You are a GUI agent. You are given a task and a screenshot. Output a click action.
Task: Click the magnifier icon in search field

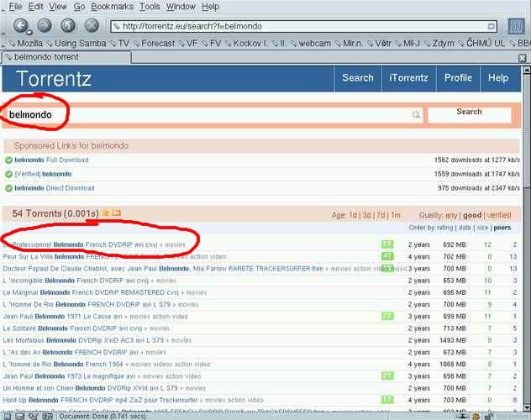tap(416, 115)
